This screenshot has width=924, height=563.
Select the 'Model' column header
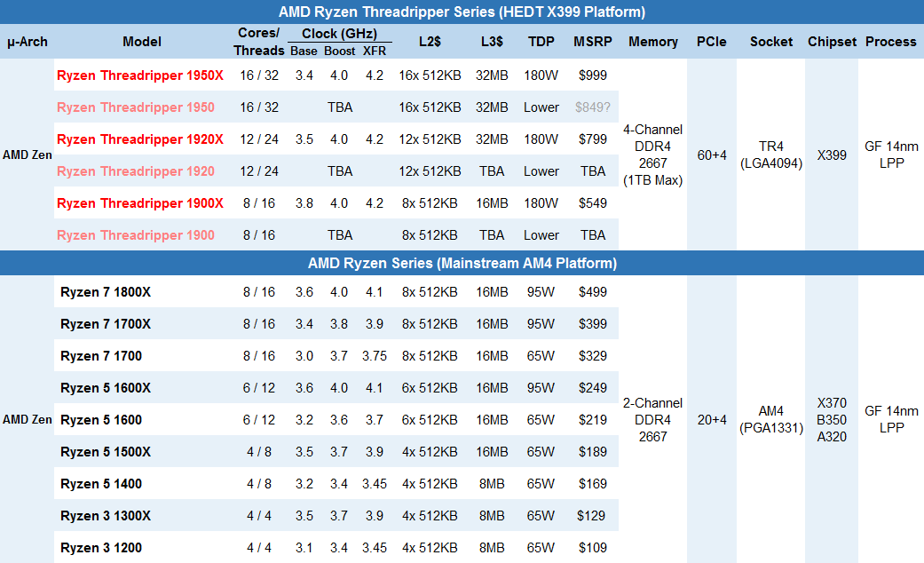142,42
